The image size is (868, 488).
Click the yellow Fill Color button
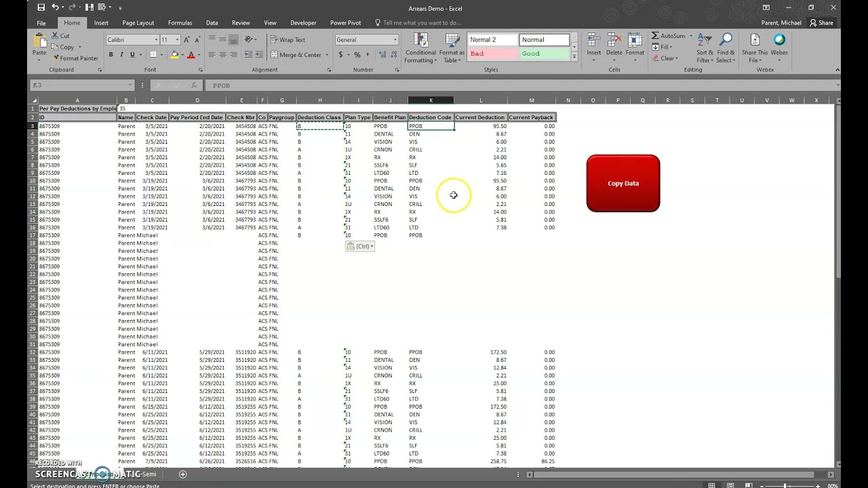click(175, 55)
